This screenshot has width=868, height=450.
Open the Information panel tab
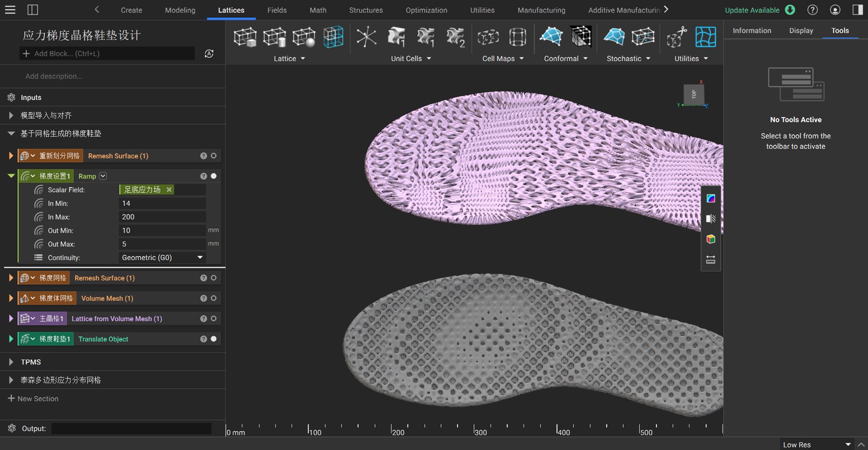[752, 30]
